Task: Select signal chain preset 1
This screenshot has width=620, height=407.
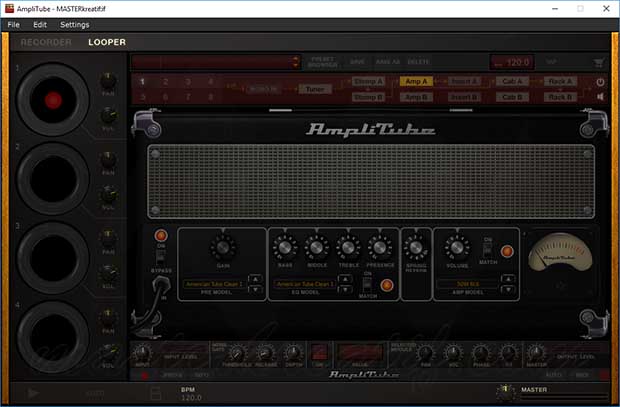Action: pyautogui.click(x=142, y=82)
